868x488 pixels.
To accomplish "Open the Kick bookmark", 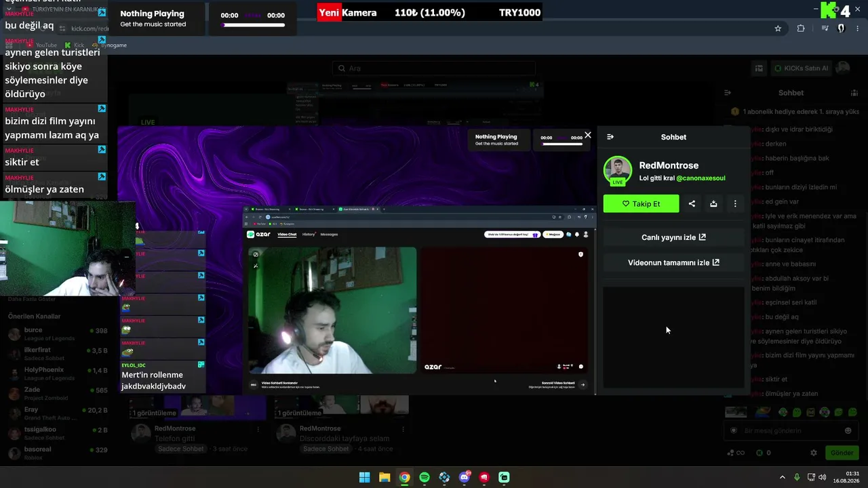I will (75, 45).
